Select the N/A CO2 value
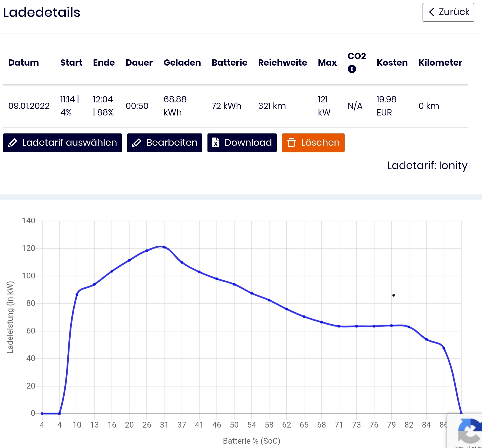 tap(355, 106)
